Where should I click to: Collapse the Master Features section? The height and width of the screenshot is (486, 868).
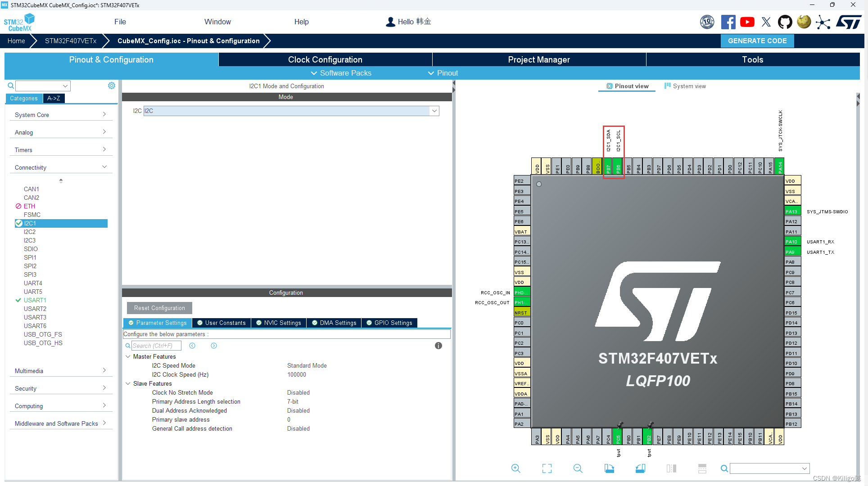pos(128,356)
